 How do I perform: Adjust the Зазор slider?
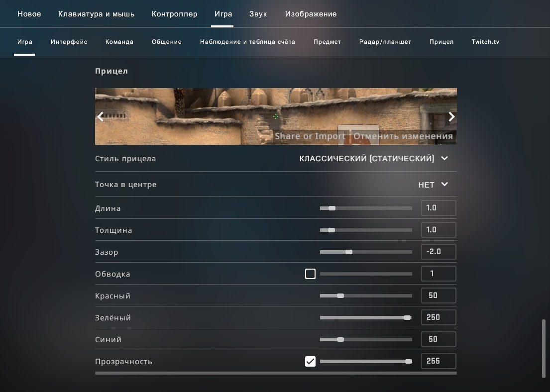point(366,252)
